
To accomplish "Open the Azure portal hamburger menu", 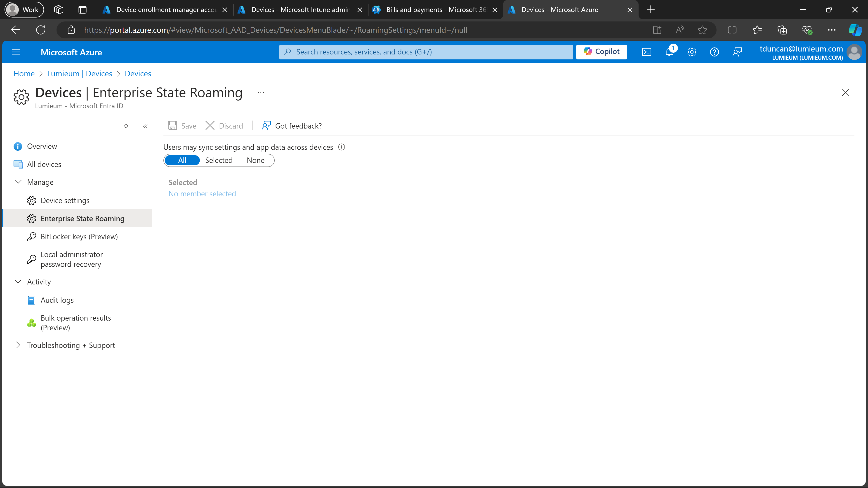I will pyautogui.click(x=16, y=52).
